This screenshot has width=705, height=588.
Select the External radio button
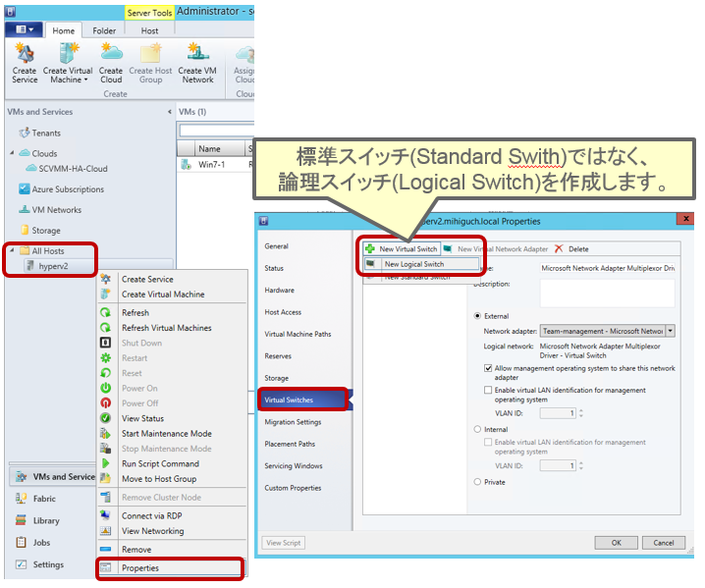point(477,316)
